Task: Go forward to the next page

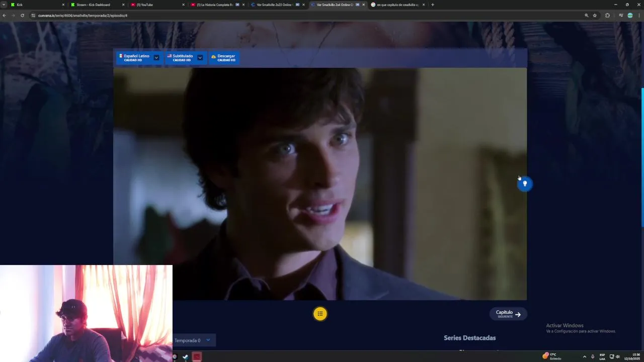Action: coord(13,16)
